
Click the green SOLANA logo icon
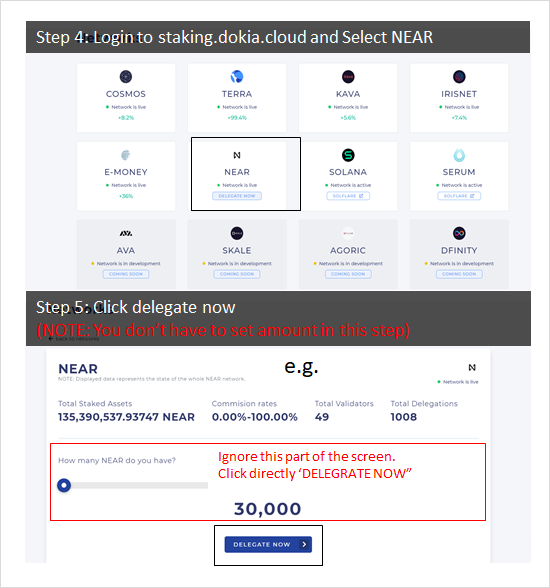pos(348,155)
